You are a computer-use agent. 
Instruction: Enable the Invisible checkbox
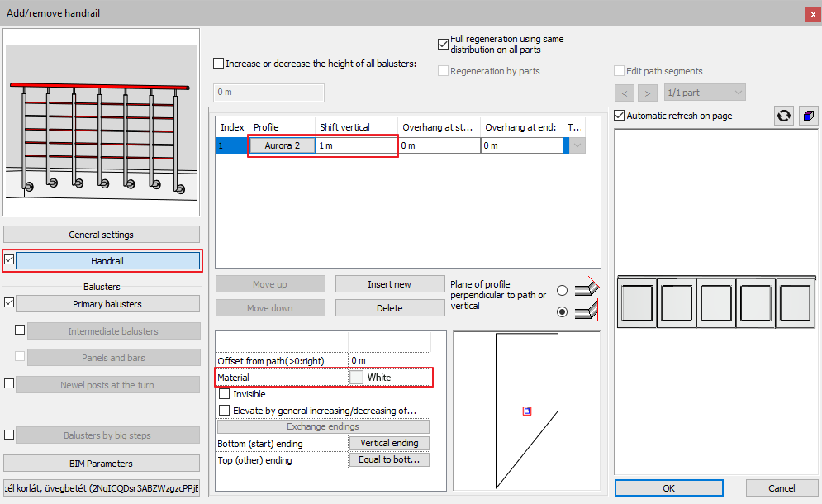225,394
